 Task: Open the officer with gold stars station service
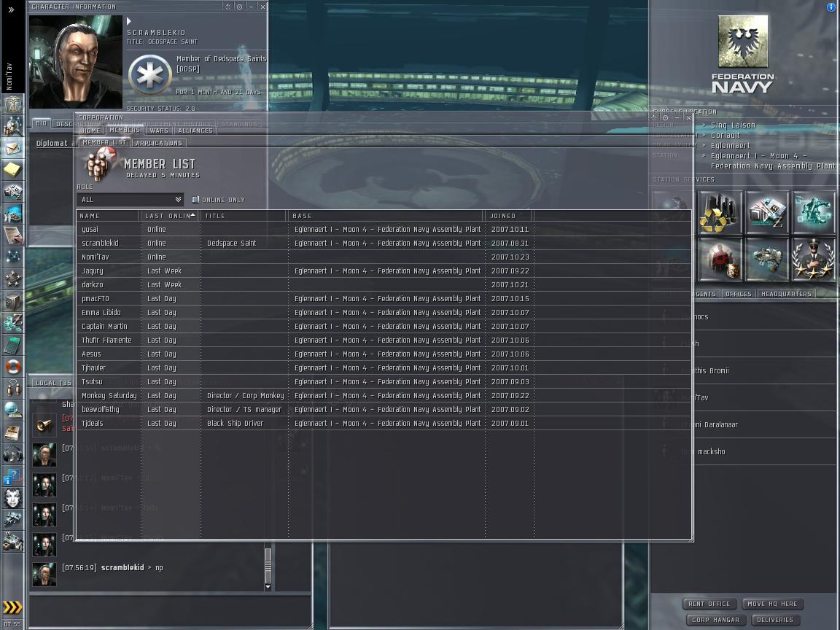pos(814,260)
